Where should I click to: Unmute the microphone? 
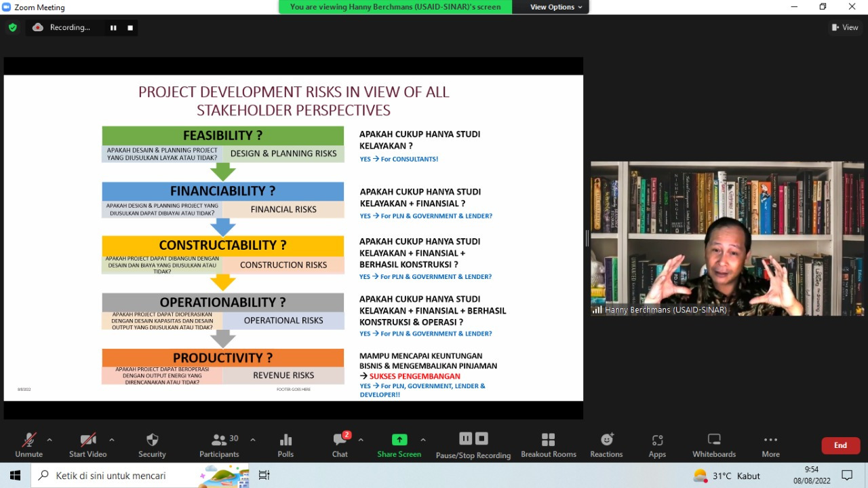[28, 445]
